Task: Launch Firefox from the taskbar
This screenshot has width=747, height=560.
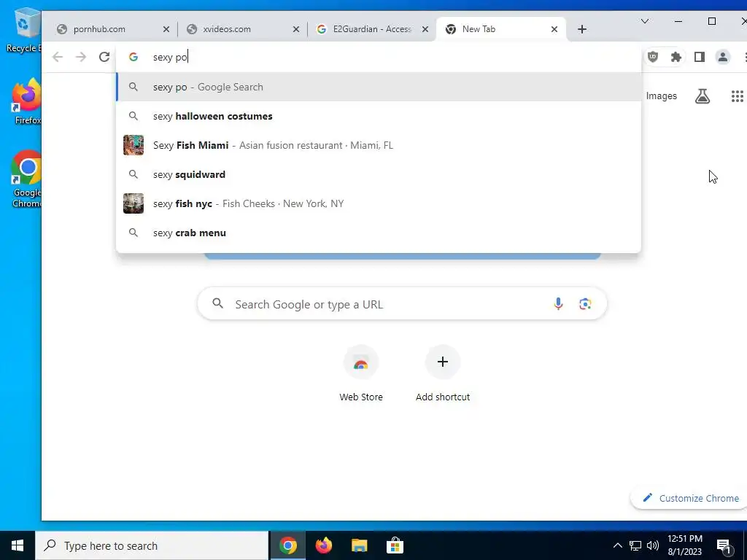Action: coord(323,545)
